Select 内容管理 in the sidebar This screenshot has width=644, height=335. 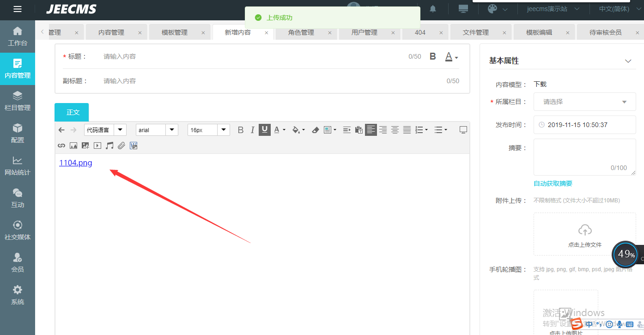(x=18, y=69)
